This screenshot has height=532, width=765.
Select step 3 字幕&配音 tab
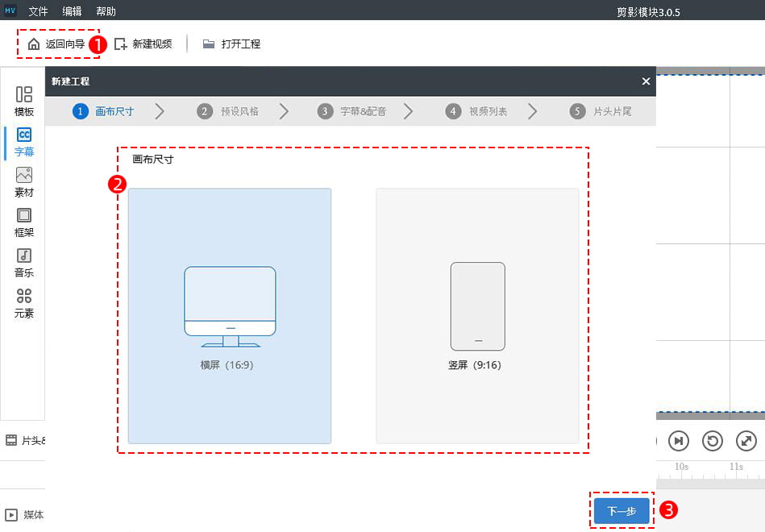[351, 111]
